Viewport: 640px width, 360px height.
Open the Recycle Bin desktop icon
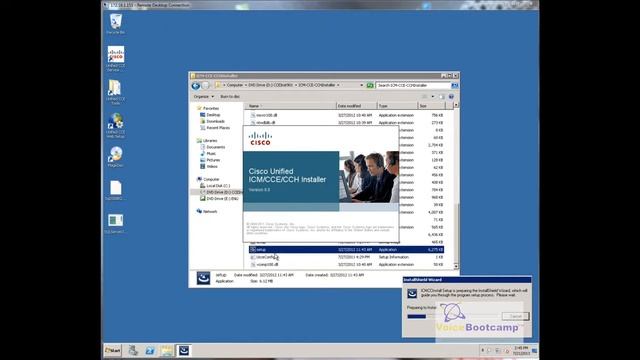116,23
